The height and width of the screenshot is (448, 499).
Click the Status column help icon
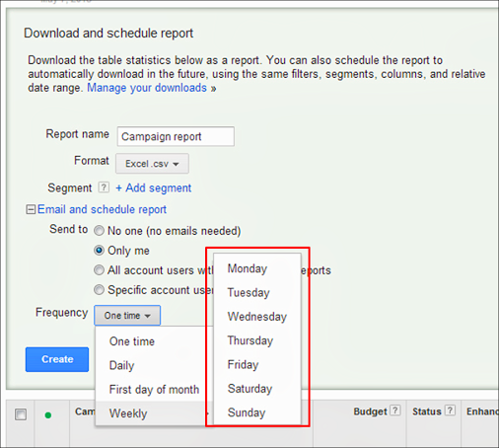click(450, 411)
